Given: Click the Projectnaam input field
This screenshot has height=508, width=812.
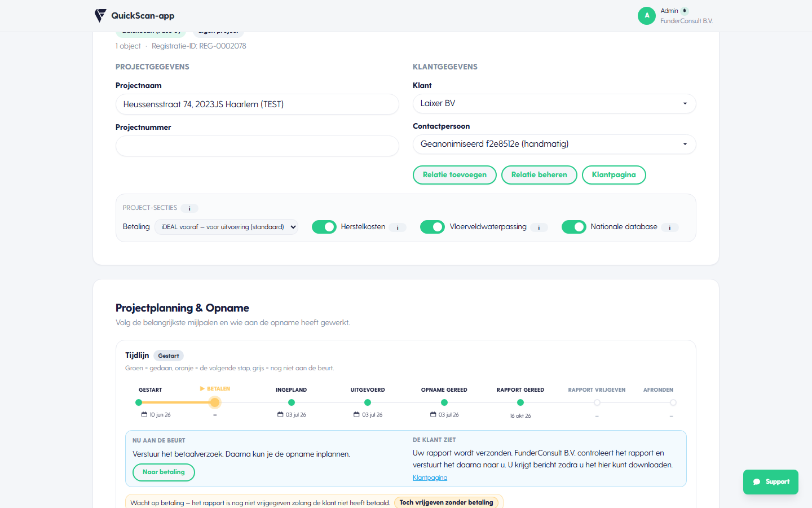Looking at the screenshot, I should 257,104.
